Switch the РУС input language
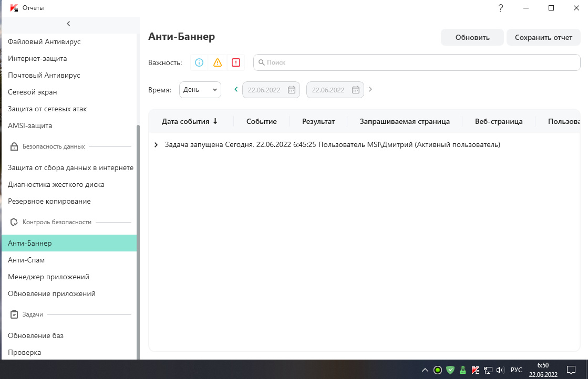588x379 pixels. (x=517, y=370)
